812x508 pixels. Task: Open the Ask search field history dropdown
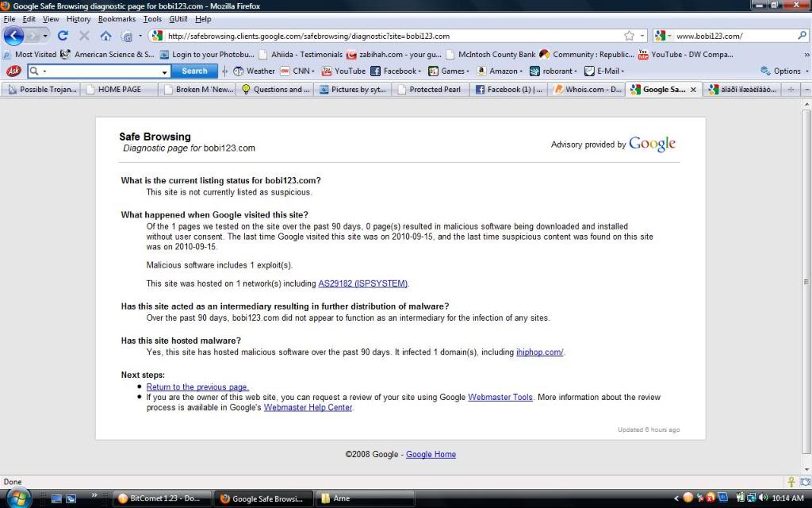165,71
